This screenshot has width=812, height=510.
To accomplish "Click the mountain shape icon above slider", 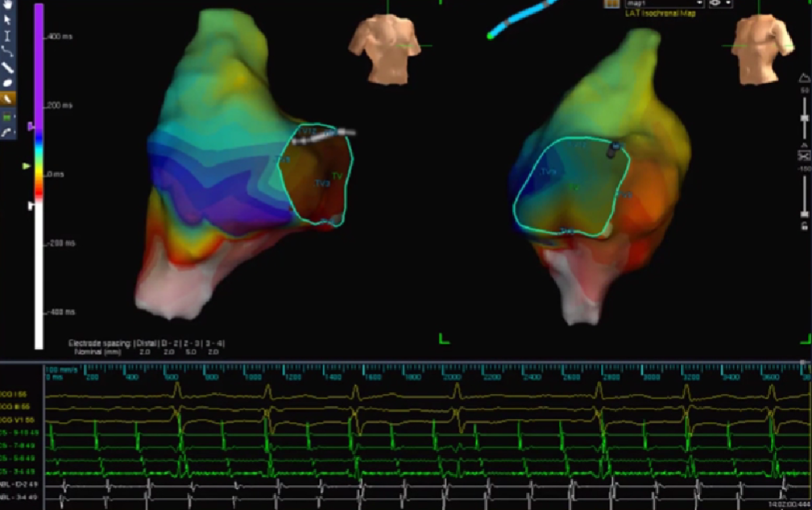I will point(804,78).
